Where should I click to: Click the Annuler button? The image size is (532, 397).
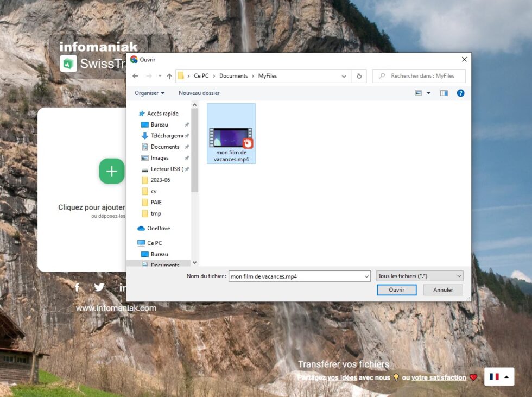coord(442,290)
